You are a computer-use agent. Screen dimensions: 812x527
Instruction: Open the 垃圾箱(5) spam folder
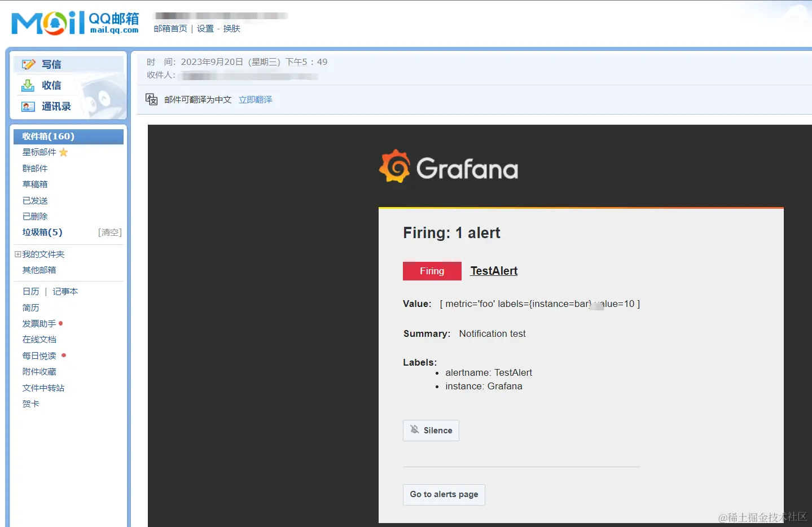coord(42,232)
